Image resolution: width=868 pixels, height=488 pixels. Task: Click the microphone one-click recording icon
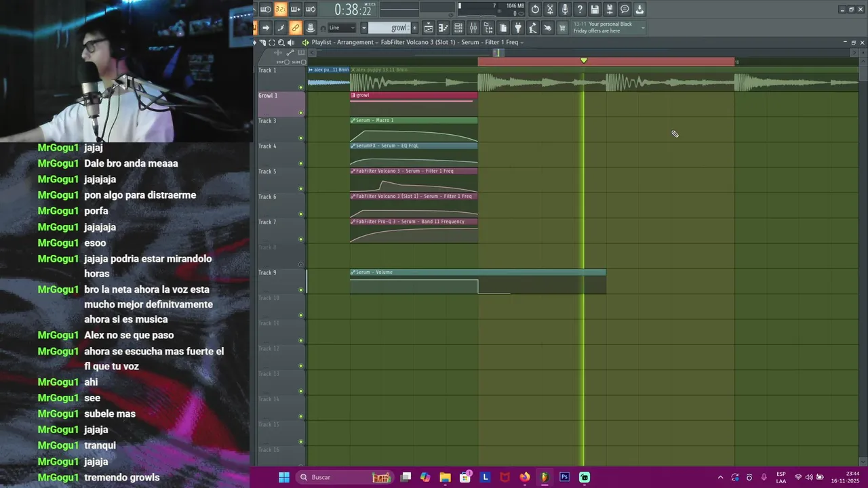(565, 9)
